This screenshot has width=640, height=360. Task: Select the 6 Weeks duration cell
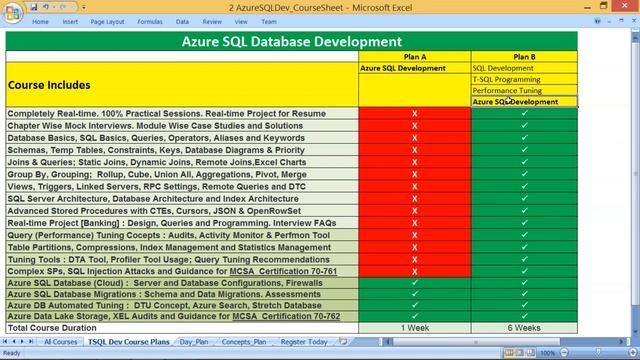524,328
